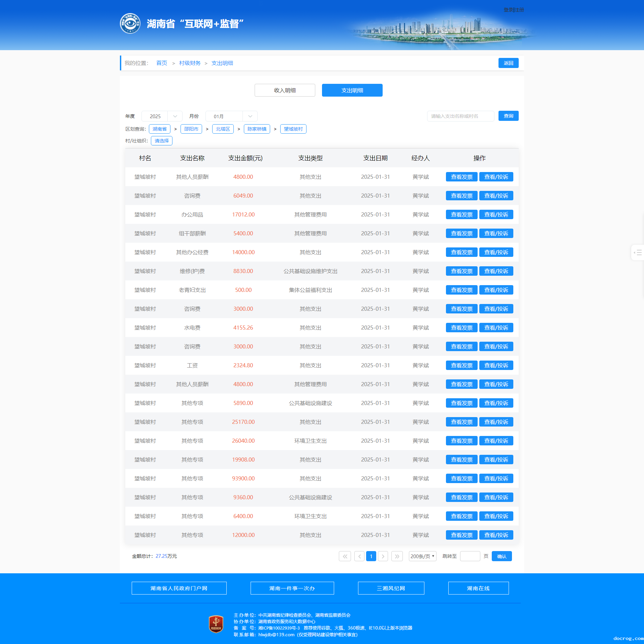Screen dimensions: 644x644
Task: Click the expense name search input field
Action: (460, 116)
